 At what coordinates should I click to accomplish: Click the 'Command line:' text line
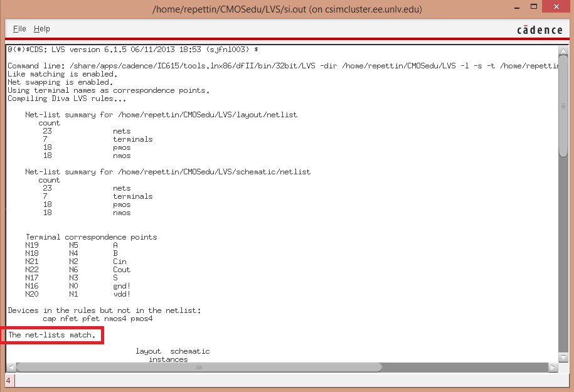pyautogui.click(x=284, y=66)
